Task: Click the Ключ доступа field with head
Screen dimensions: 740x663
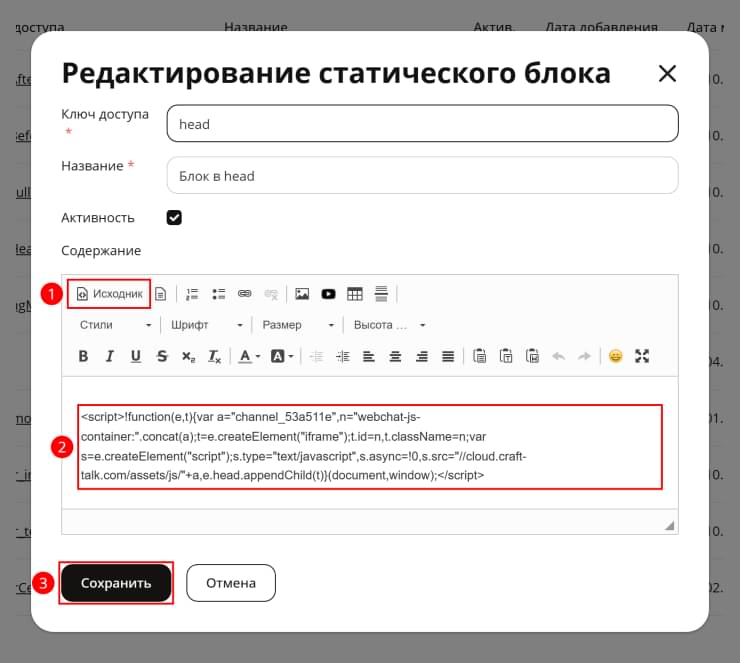Action: [x=422, y=124]
